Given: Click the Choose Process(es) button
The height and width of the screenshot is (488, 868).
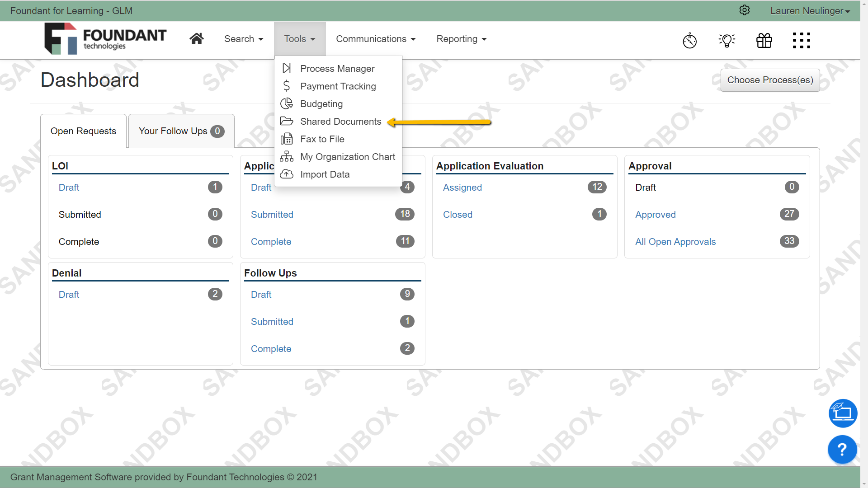Looking at the screenshot, I should pos(769,79).
